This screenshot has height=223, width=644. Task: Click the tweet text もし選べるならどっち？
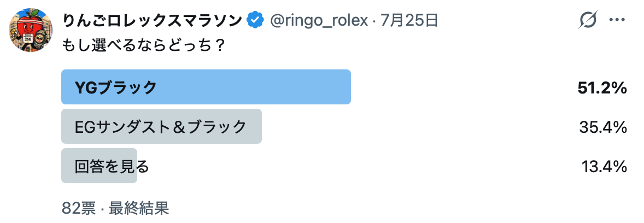(144, 44)
